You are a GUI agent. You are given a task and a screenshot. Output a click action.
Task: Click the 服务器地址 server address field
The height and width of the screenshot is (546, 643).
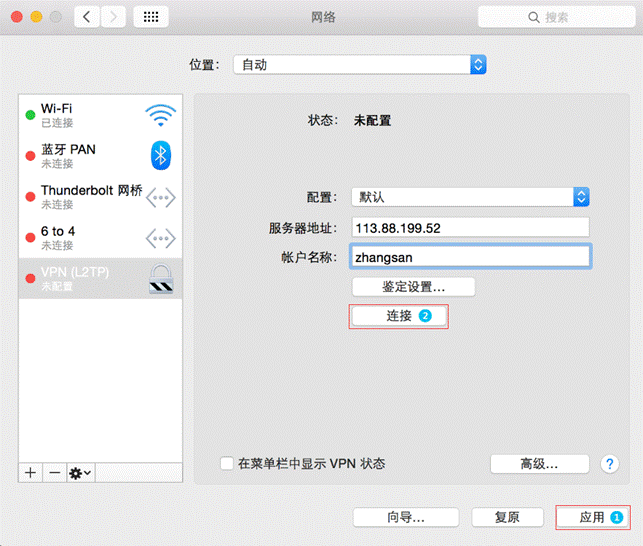pos(470,228)
